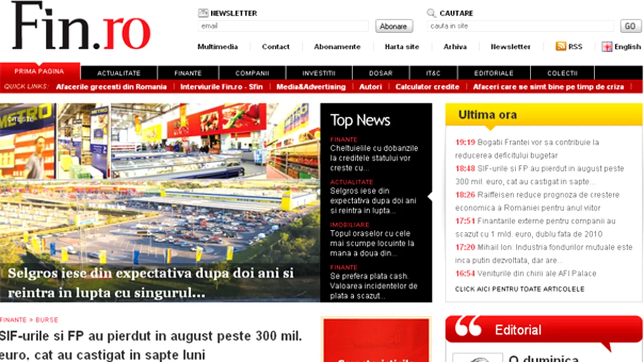Open the Arhiva link
This screenshot has height=362, width=644.
pyautogui.click(x=455, y=47)
